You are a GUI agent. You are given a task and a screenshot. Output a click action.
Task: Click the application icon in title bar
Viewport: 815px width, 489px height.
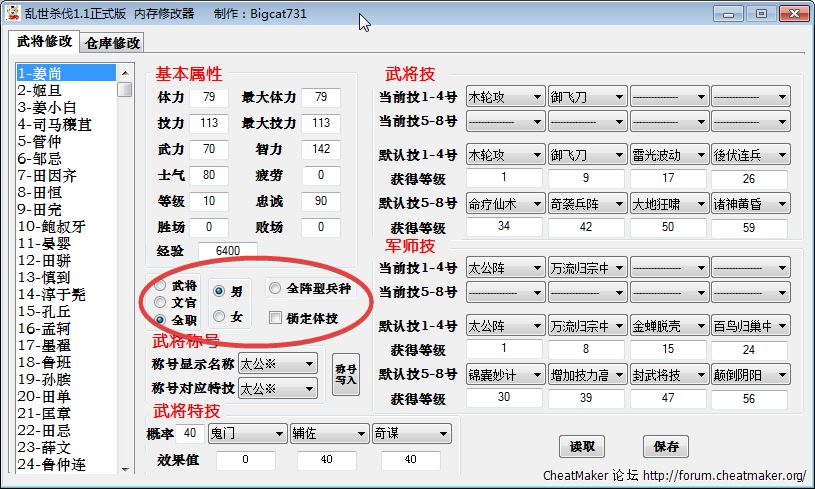point(13,13)
